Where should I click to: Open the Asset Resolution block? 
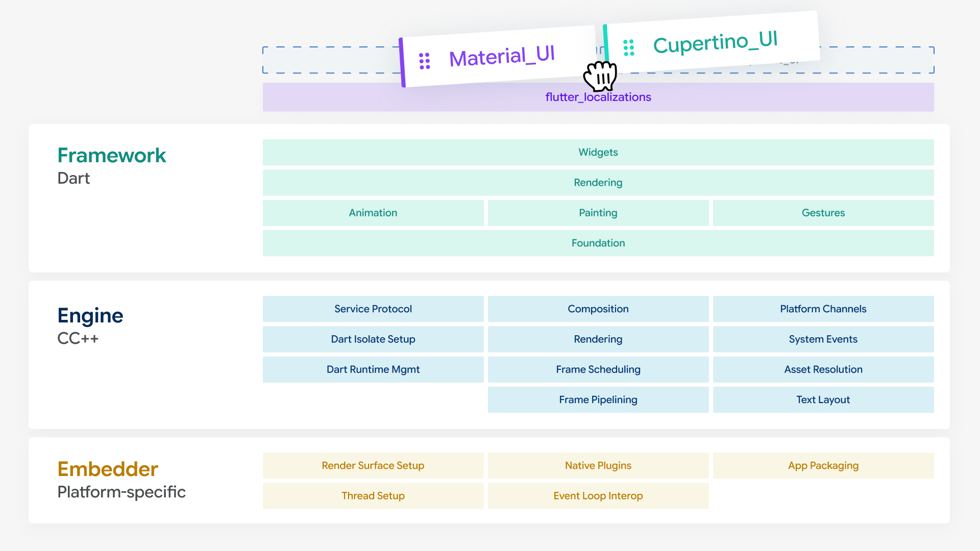(823, 369)
